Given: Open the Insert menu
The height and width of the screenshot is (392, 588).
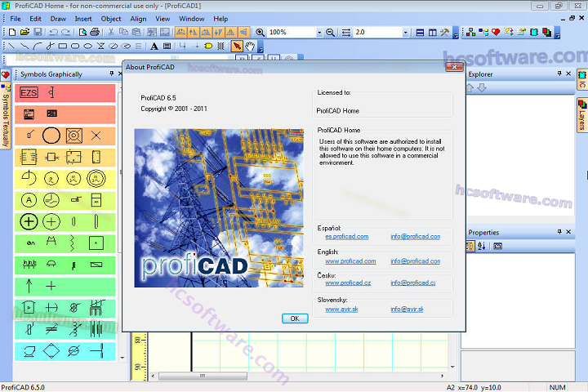Looking at the screenshot, I should tap(83, 19).
